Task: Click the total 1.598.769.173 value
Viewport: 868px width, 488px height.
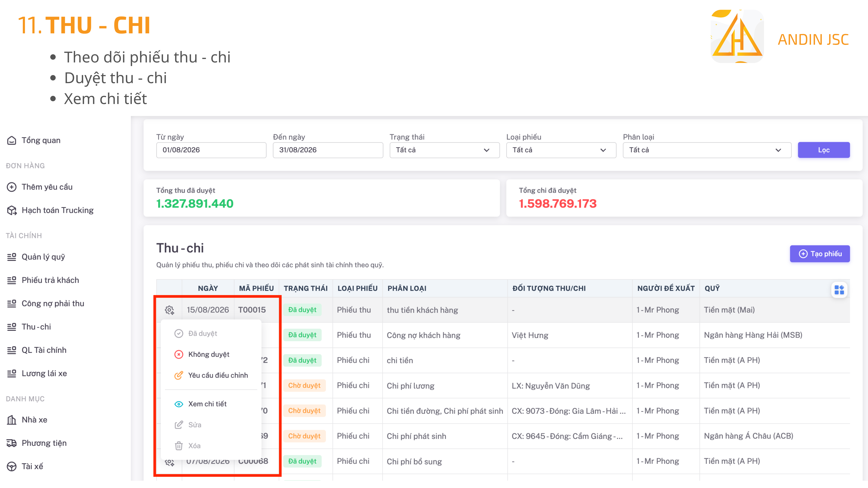Action: click(558, 203)
